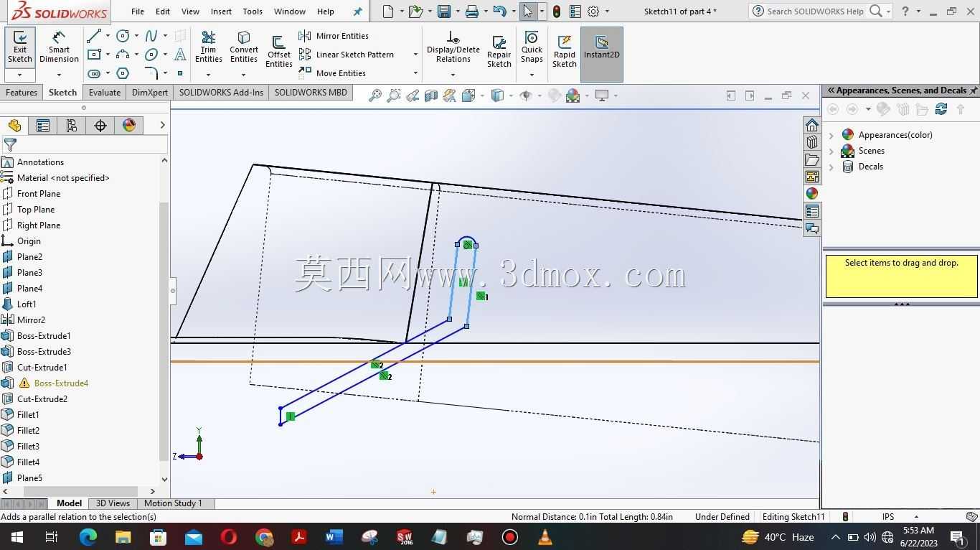Open Display/Delete Relations

coord(453,47)
